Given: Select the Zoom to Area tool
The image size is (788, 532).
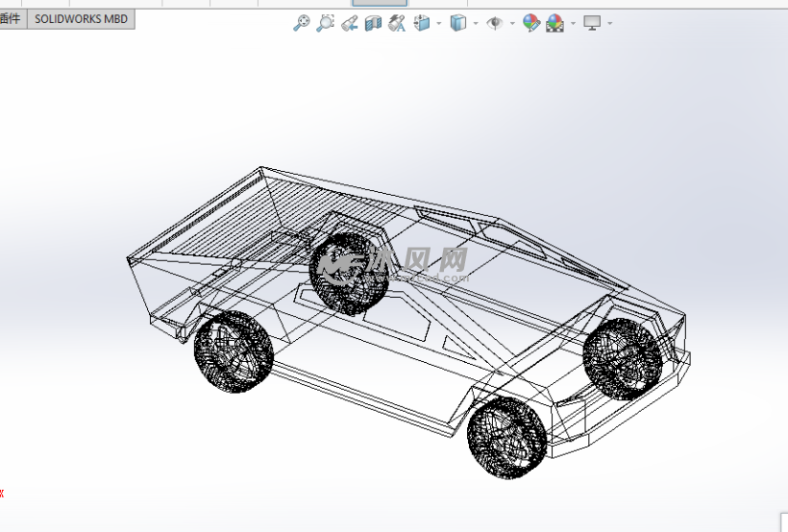Looking at the screenshot, I should tap(325, 23).
